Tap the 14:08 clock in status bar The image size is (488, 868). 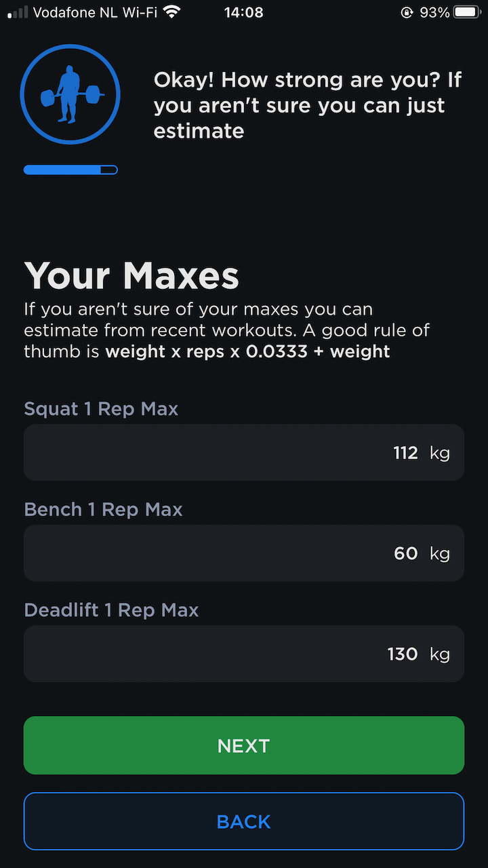[243, 12]
